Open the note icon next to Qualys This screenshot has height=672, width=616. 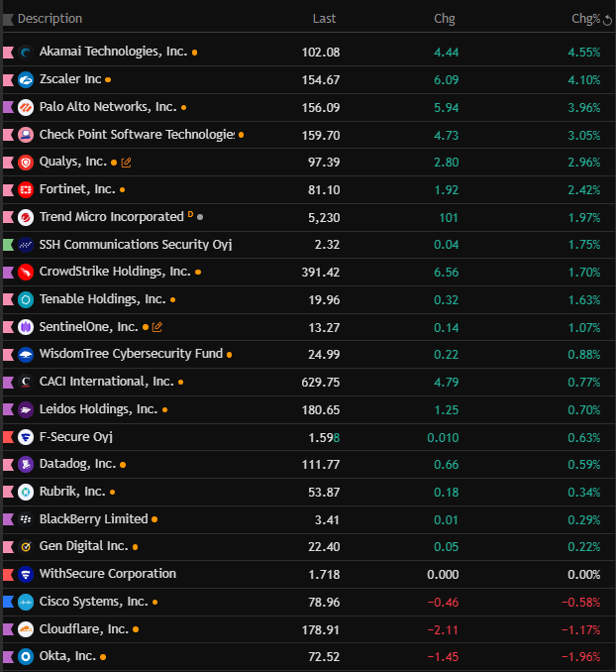pyautogui.click(x=127, y=163)
